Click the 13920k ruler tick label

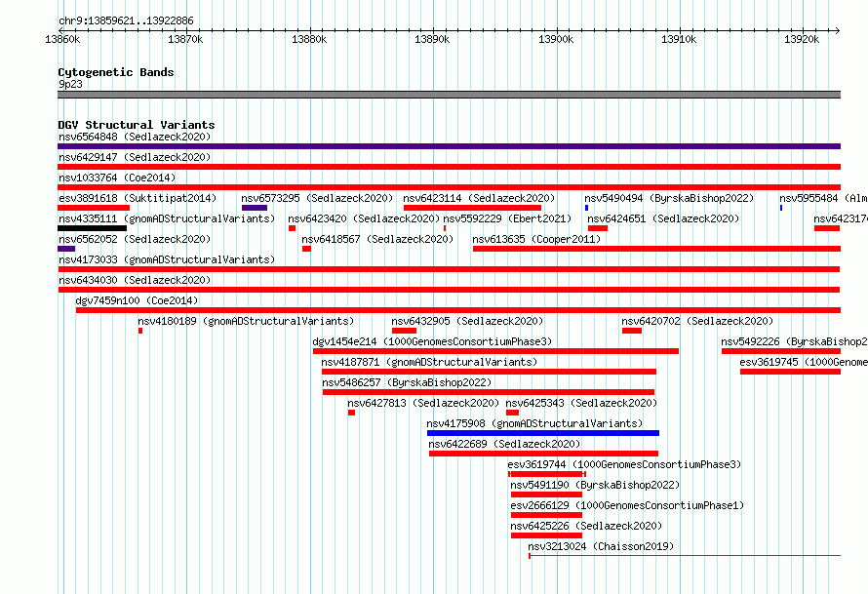[x=802, y=39]
